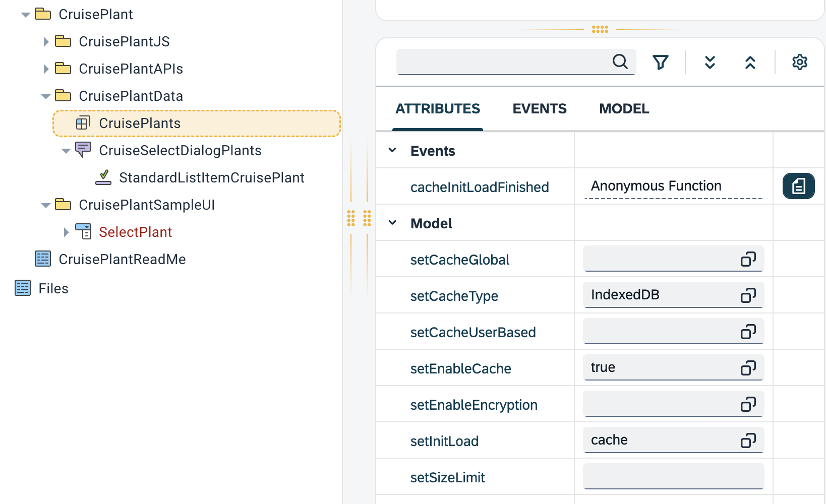Click the StandardListItemCruisePlant list item icon
This screenshot has width=826, height=504.
tap(103, 177)
